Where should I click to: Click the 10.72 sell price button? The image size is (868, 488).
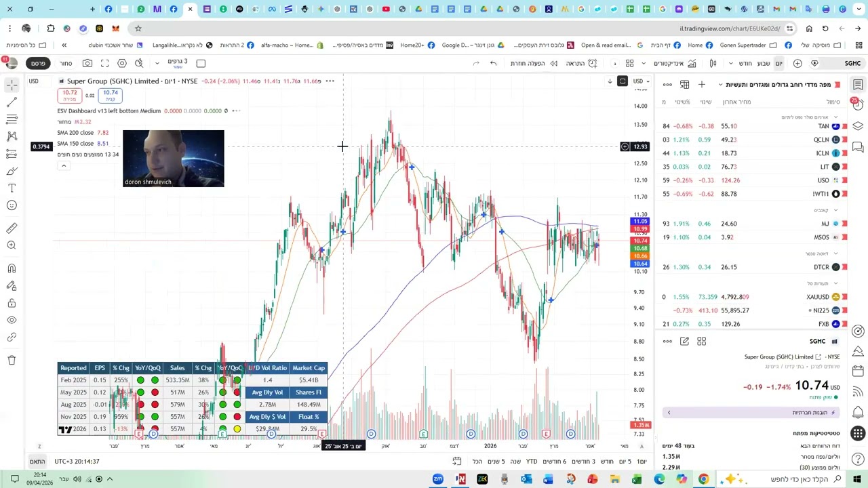tap(69, 96)
